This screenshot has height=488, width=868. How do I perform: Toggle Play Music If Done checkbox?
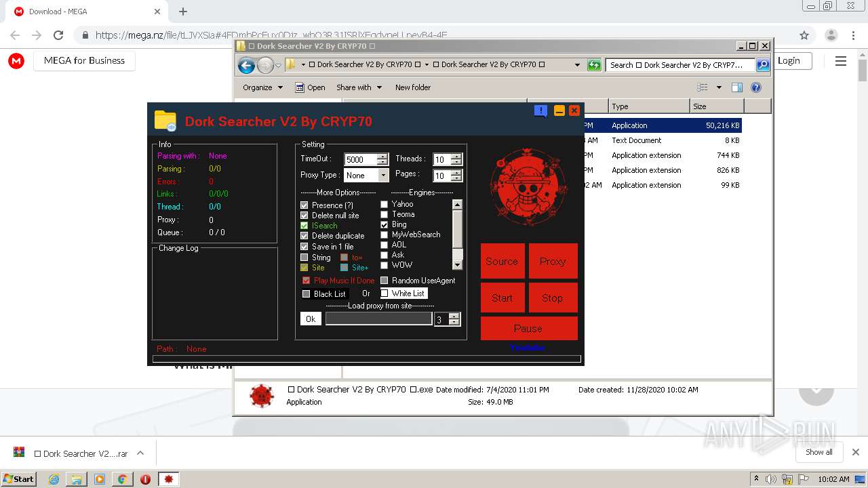pyautogui.click(x=307, y=280)
